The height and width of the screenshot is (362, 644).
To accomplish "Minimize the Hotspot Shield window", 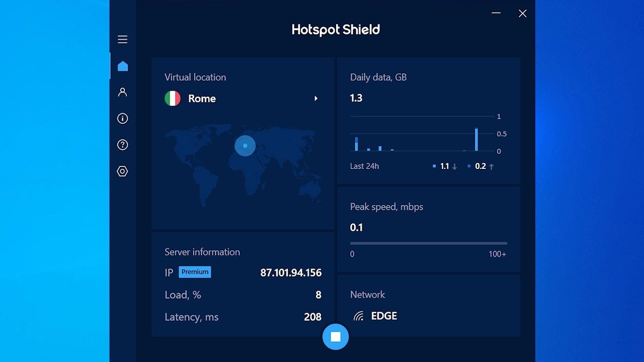I will (x=496, y=13).
